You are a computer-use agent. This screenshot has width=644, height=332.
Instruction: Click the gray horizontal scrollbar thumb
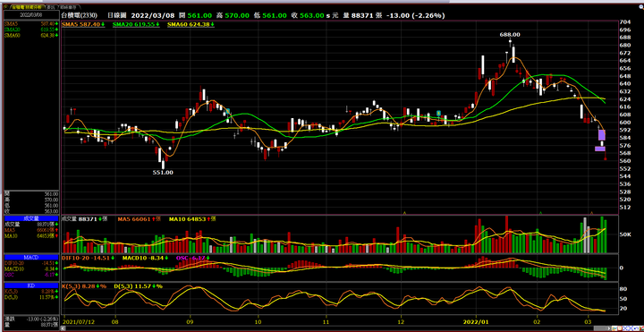600,328
